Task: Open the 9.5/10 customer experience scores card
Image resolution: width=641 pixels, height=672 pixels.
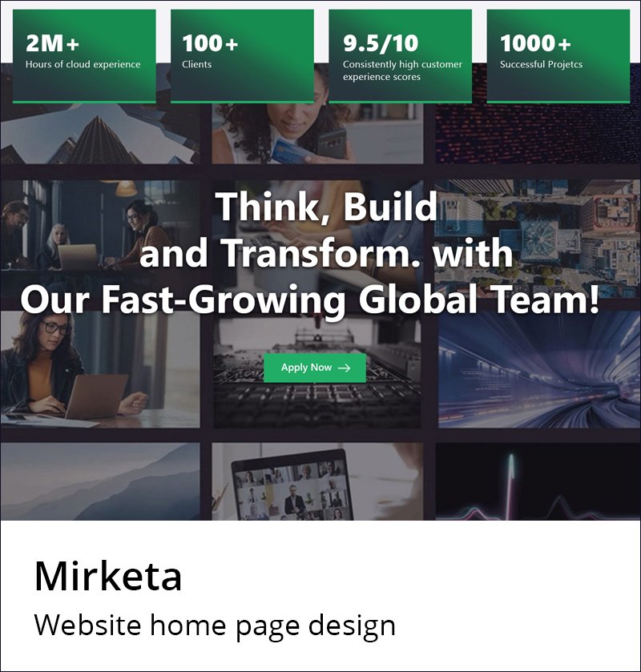Action: coord(401,56)
